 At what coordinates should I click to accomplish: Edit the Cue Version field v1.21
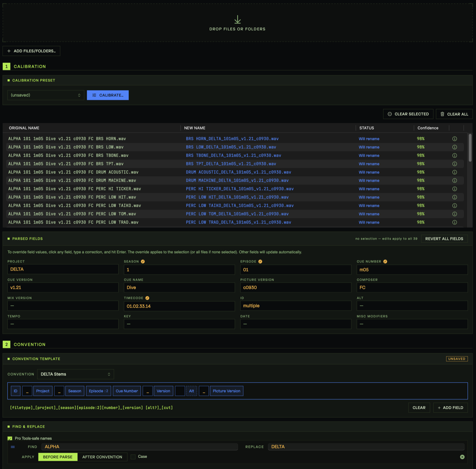tap(63, 288)
